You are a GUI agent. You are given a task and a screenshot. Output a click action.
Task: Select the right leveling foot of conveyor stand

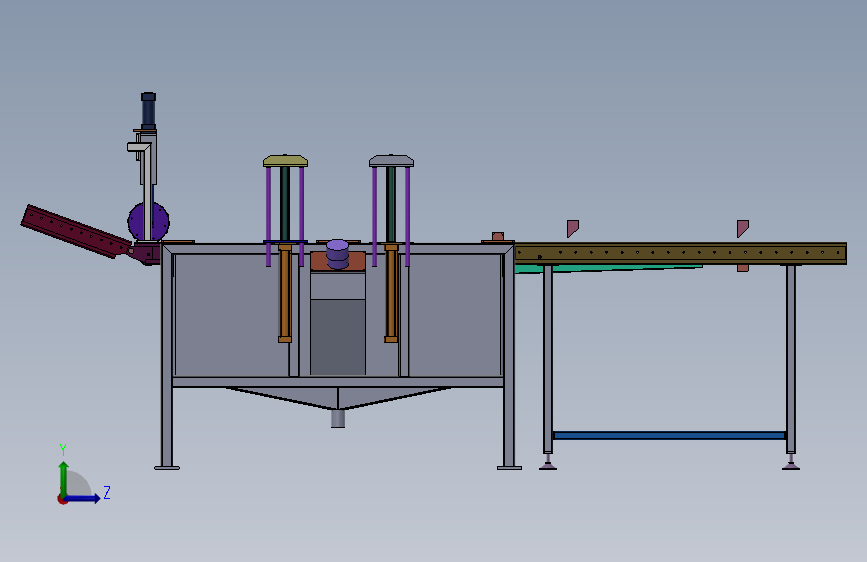click(x=791, y=462)
